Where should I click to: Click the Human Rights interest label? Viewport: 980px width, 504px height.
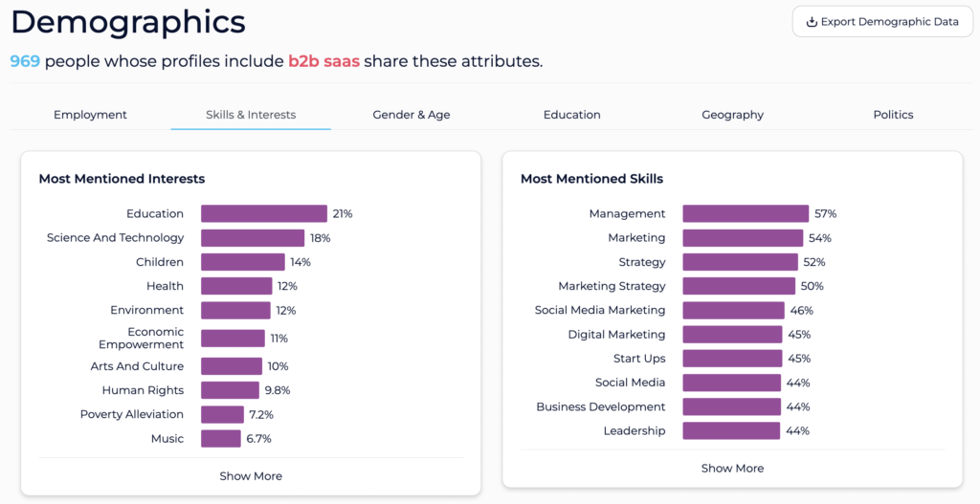[x=144, y=390]
